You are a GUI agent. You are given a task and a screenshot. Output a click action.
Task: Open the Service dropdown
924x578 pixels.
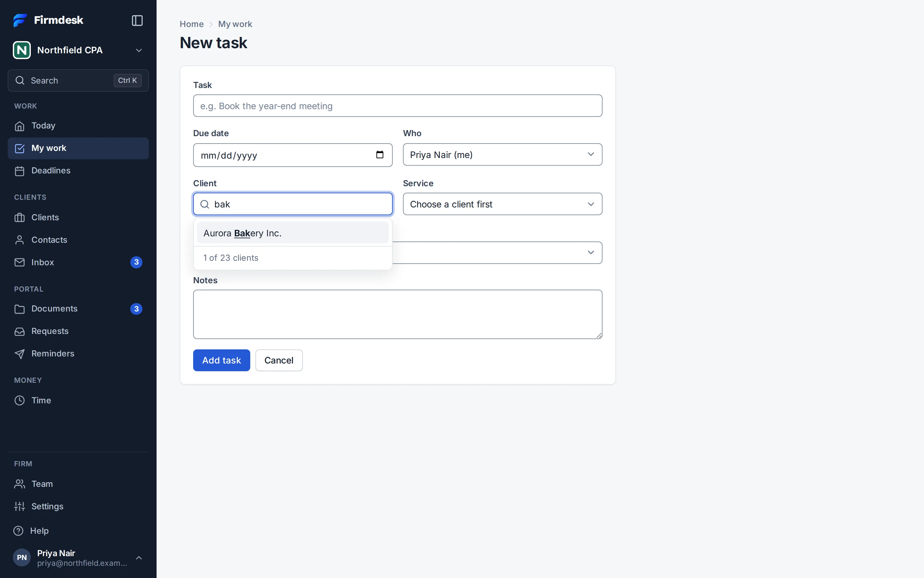[x=502, y=204]
